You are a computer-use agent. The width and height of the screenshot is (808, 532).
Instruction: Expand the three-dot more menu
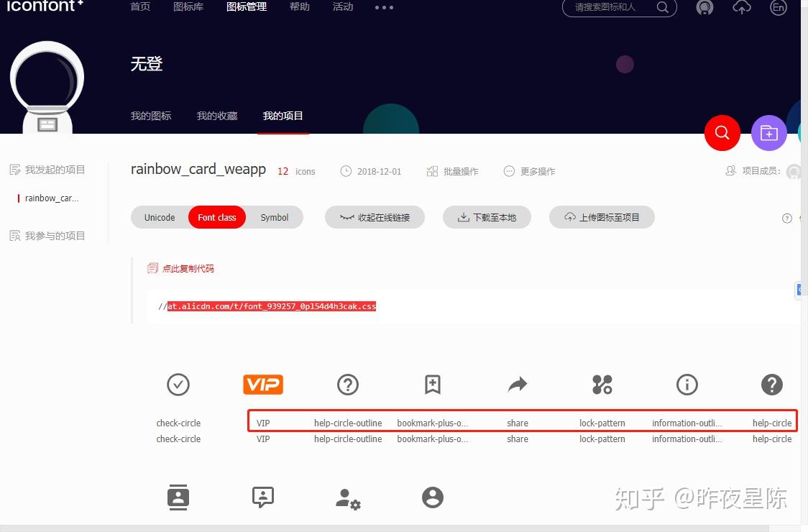coord(384,8)
